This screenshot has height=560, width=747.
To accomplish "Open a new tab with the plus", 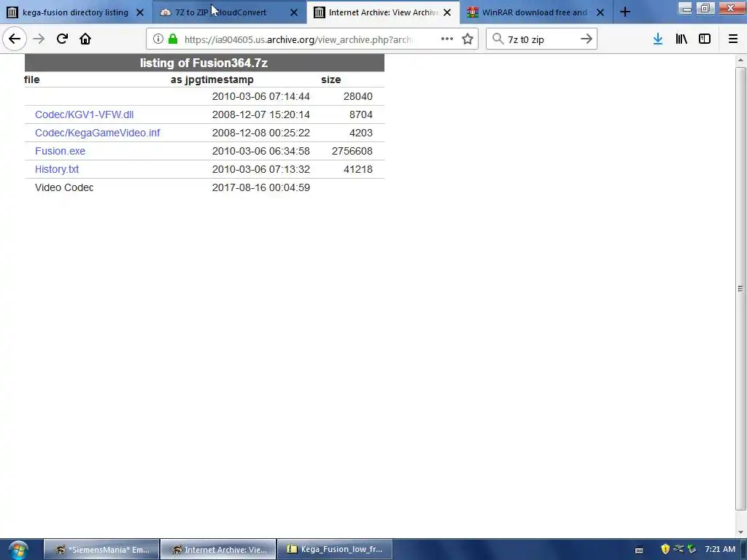I will pos(625,12).
